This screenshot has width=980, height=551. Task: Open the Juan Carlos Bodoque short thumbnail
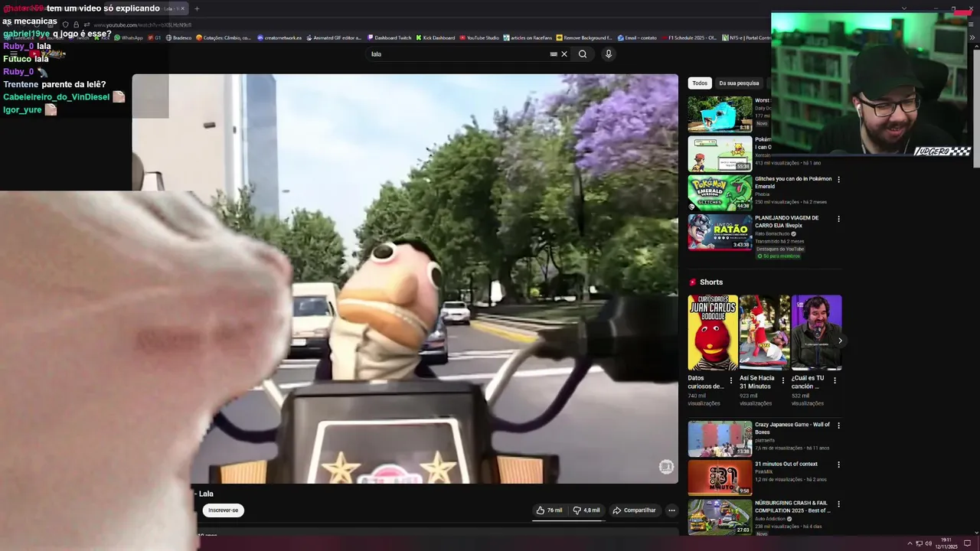coord(713,333)
